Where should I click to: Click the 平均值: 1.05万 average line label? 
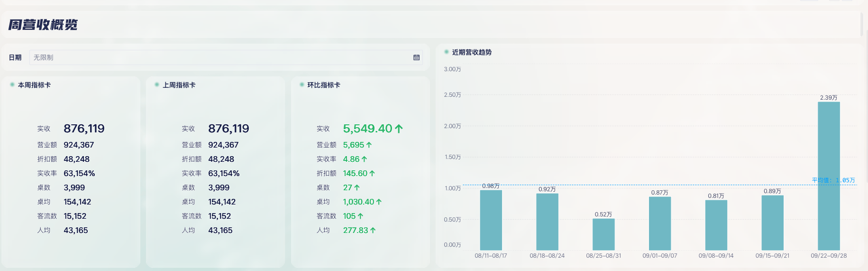click(833, 180)
